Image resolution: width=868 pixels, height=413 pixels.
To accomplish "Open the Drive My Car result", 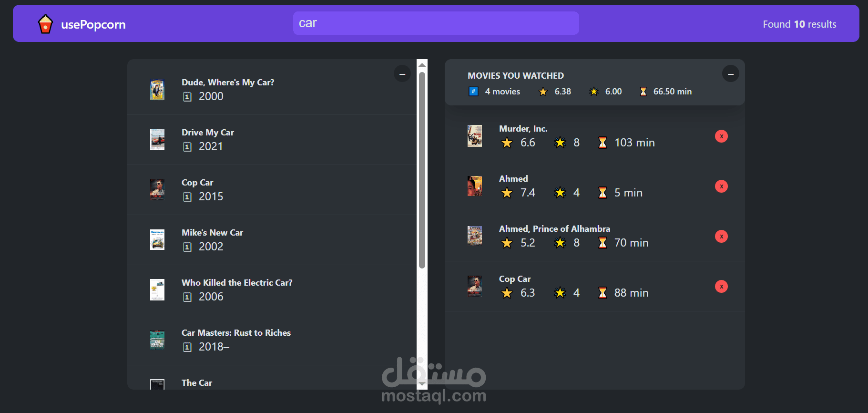I will pos(272,140).
